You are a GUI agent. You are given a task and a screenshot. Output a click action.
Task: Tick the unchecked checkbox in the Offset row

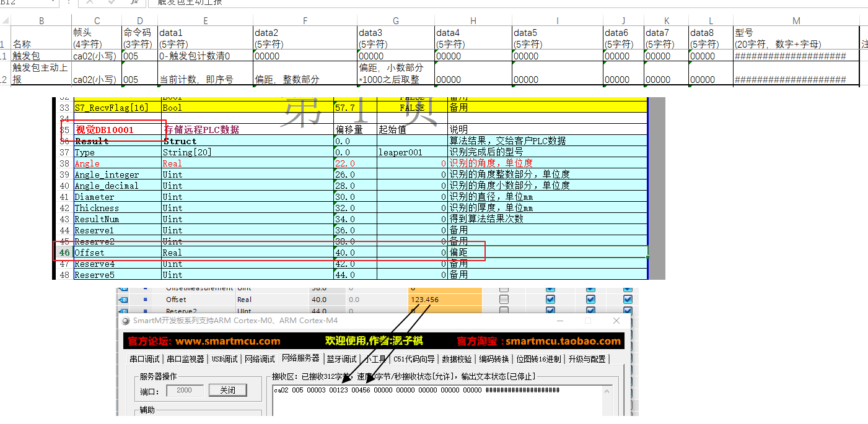pyautogui.click(x=504, y=300)
